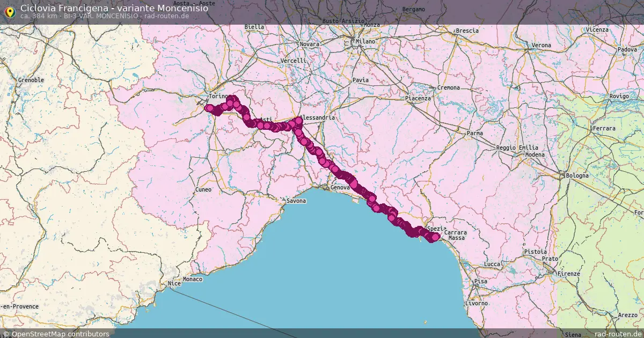Click the Monaco label
The image size is (644, 338).
193,280
